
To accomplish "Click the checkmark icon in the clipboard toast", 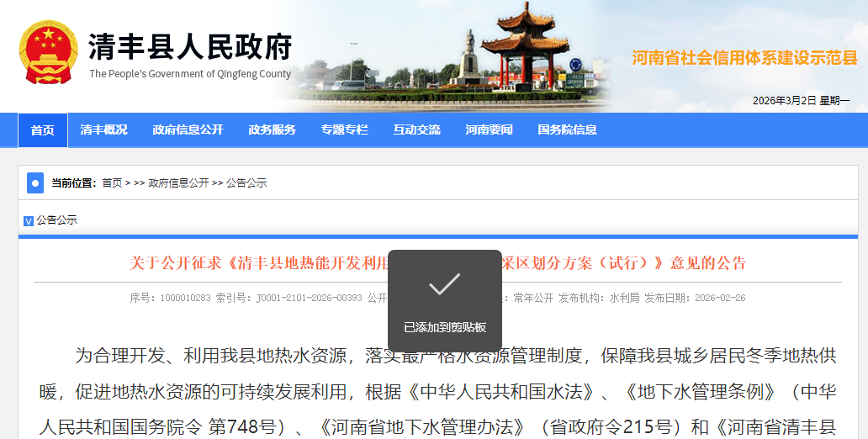I will [444, 284].
